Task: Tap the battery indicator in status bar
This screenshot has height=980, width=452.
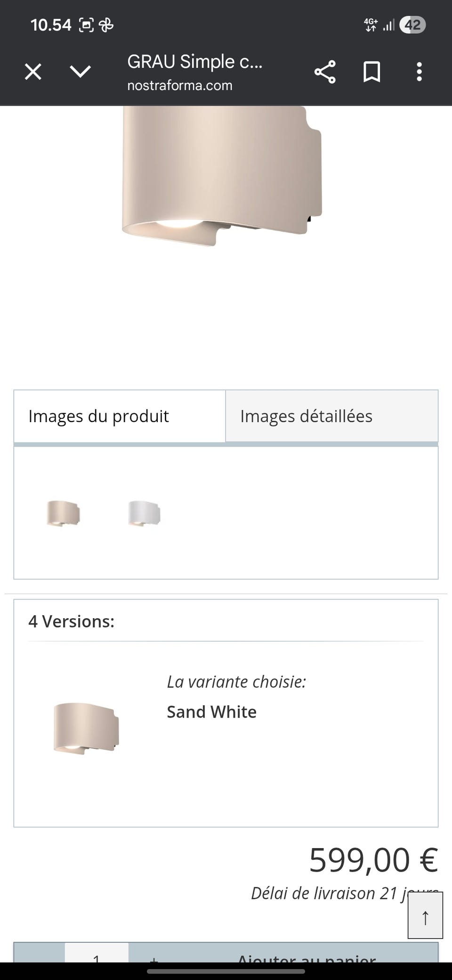Action: [412, 25]
